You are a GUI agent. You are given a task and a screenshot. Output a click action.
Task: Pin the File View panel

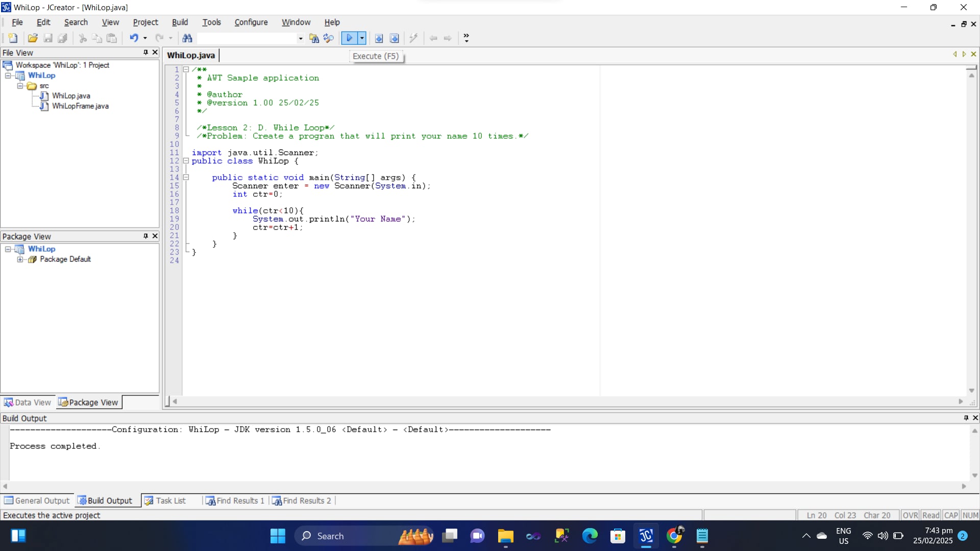click(145, 53)
